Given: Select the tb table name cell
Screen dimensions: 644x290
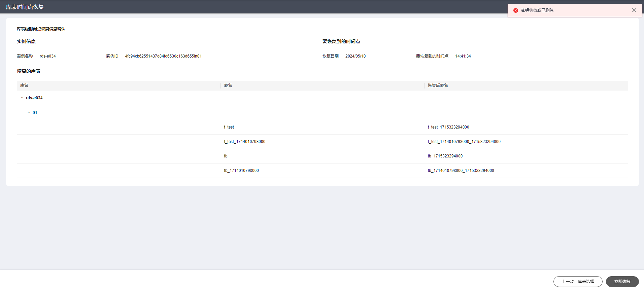Looking at the screenshot, I should coord(226,156).
